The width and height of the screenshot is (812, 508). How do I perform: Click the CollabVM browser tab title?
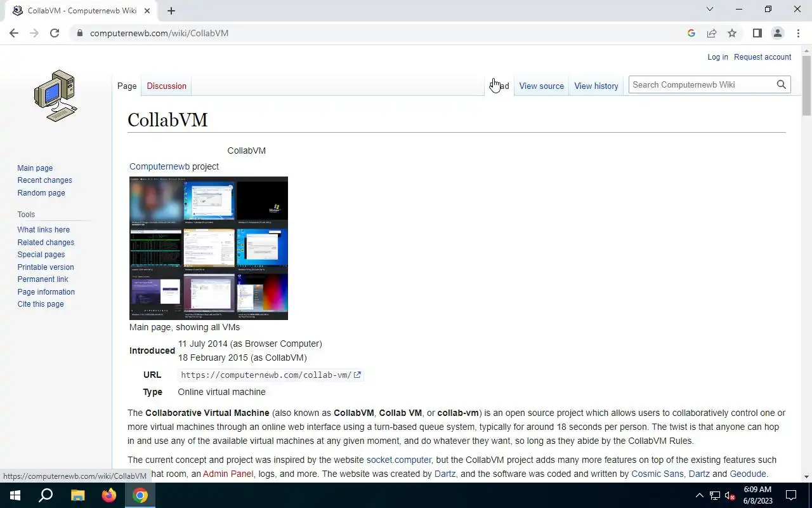coord(82,11)
